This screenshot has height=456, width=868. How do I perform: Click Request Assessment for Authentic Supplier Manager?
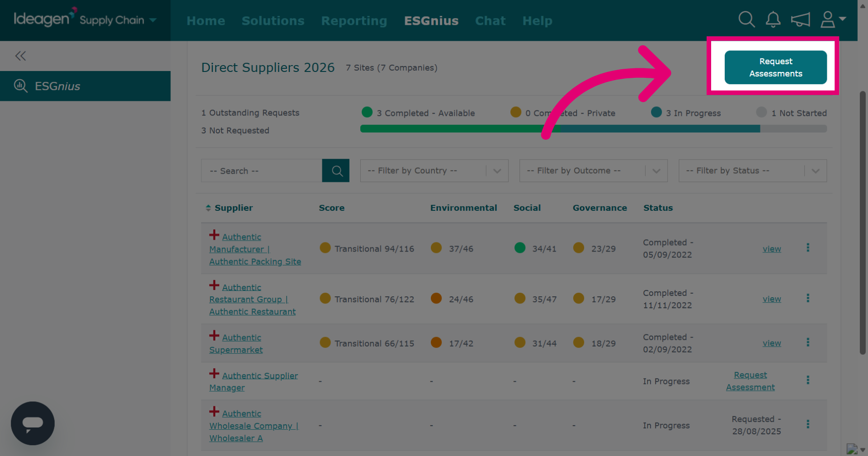pyautogui.click(x=750, y=381)
